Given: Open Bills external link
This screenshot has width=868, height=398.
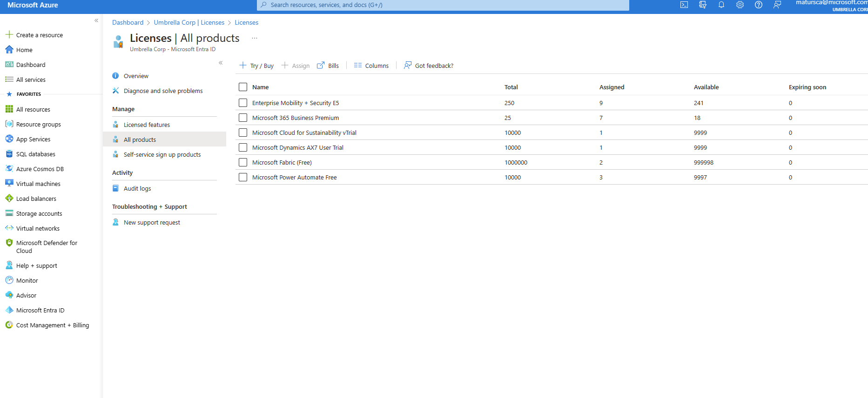Looking at the screenshot, I should pyautogui.click(x=328, y=66).
